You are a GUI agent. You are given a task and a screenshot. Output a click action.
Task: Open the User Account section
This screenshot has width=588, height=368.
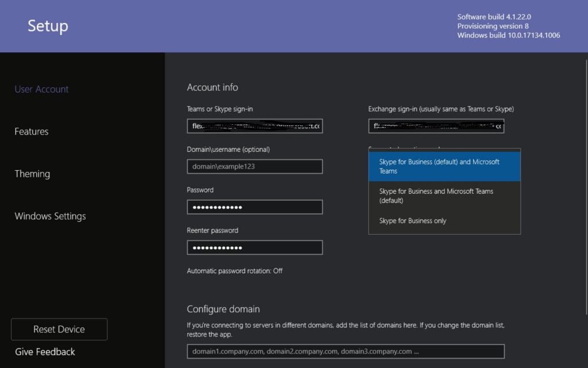click(x=41, y=89)
